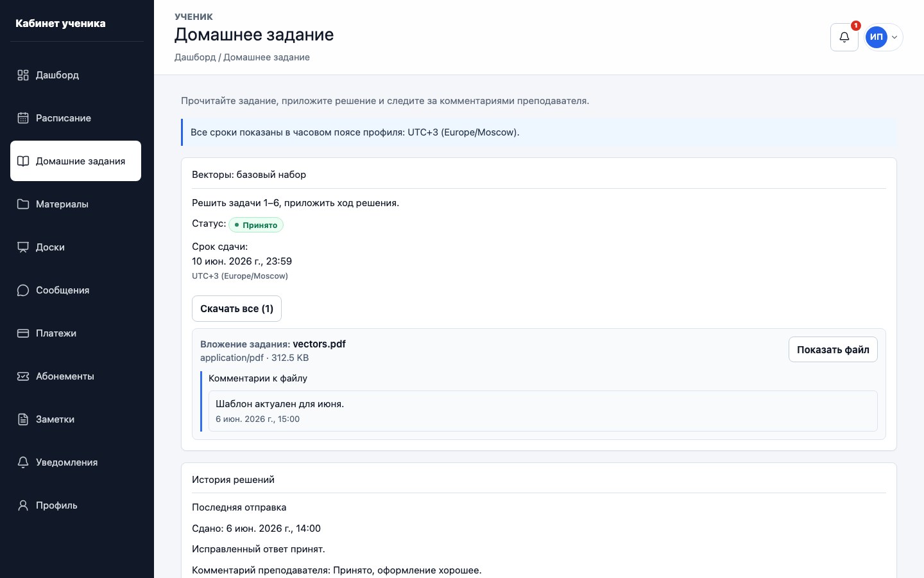Click the Дашборд grid icon in sidebar

coord(23,75)
